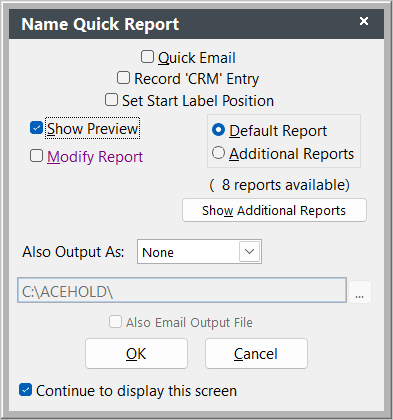Uncheck Continue to display this screen
This screenshot has width=393, height=420.
point(26,390)
